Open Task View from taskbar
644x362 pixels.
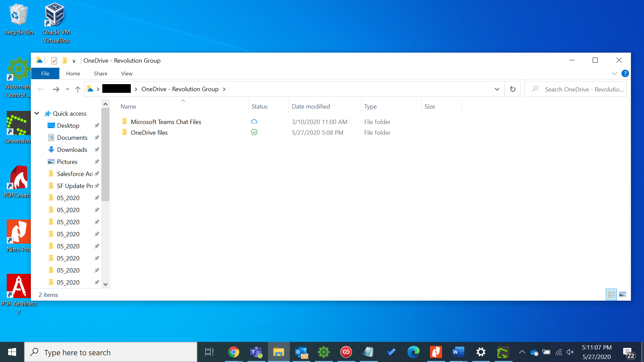[x=209, y=352]
